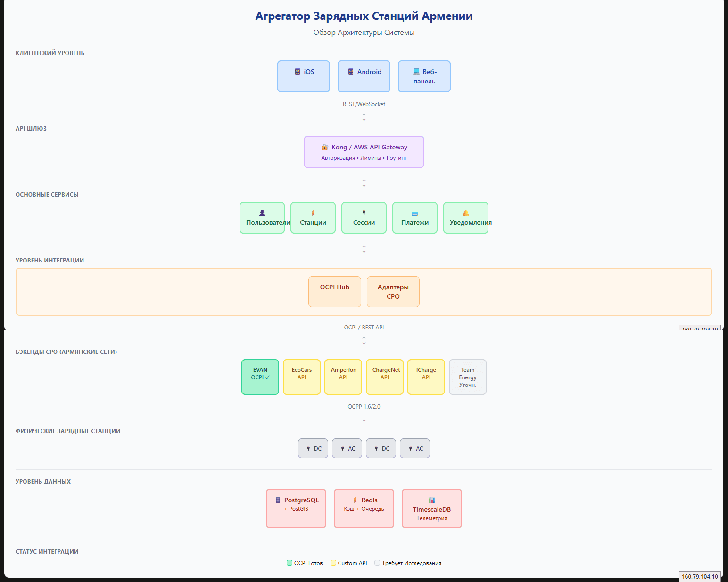Click the Android phone icon
Viewport: 728px width, 582px height.
(x=351, y=72)
